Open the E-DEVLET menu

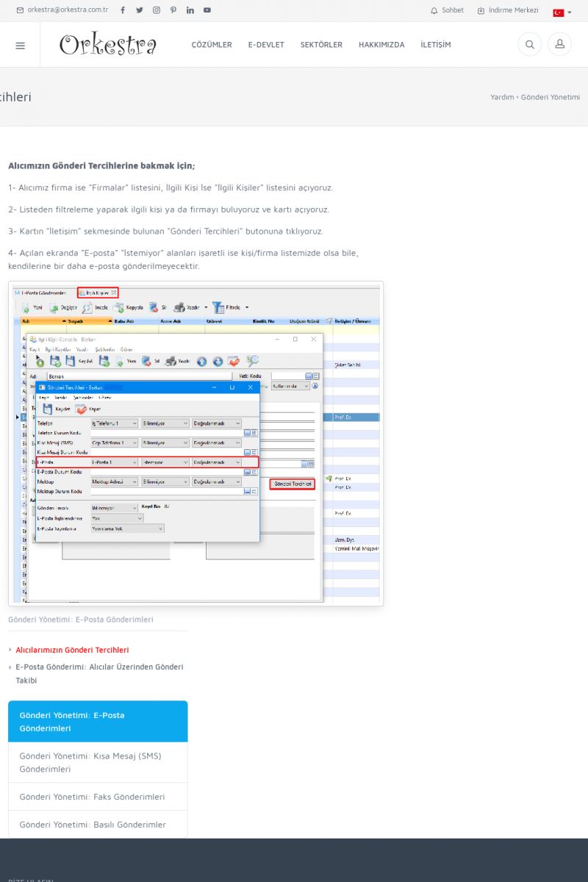(266, 45)
